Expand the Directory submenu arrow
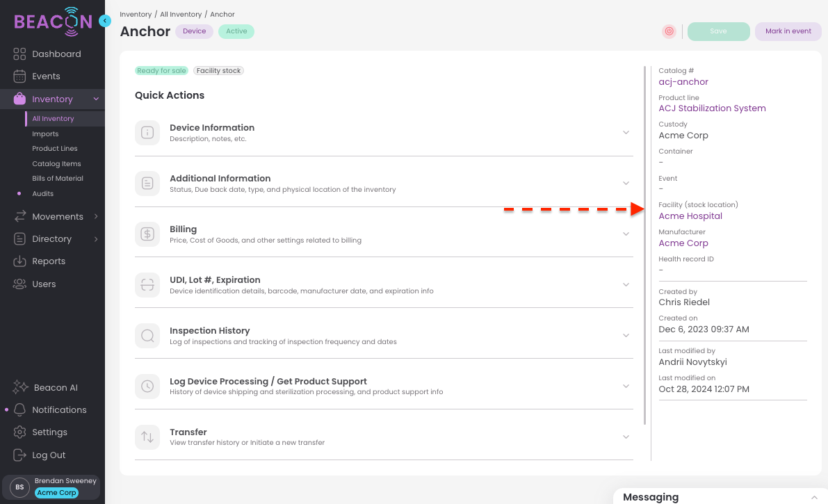Viewport: 828px width, 504px height. pos(96,239)
